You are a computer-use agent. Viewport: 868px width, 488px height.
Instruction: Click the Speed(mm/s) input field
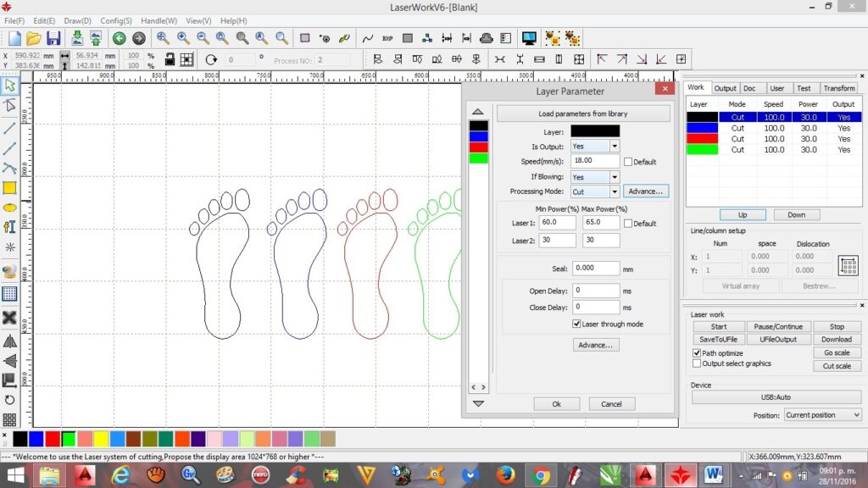[595, 161]
